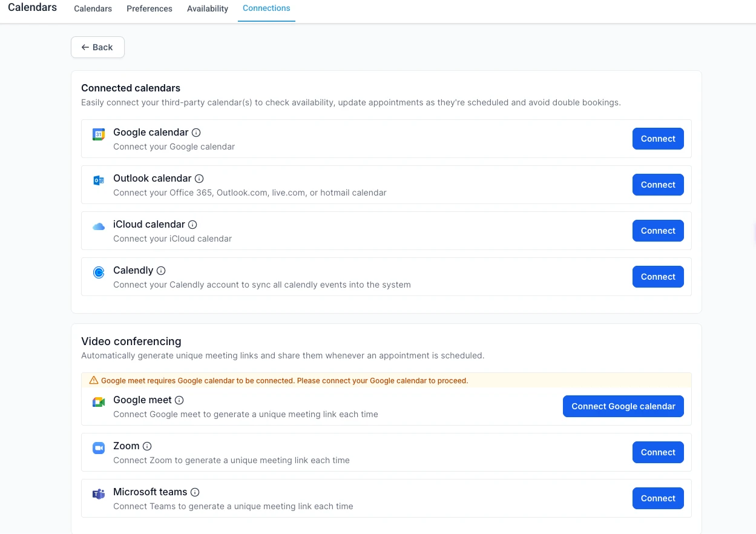Click the Google calendar logo icon
This screenshot has height=534, width=756.
click(99, 134)
